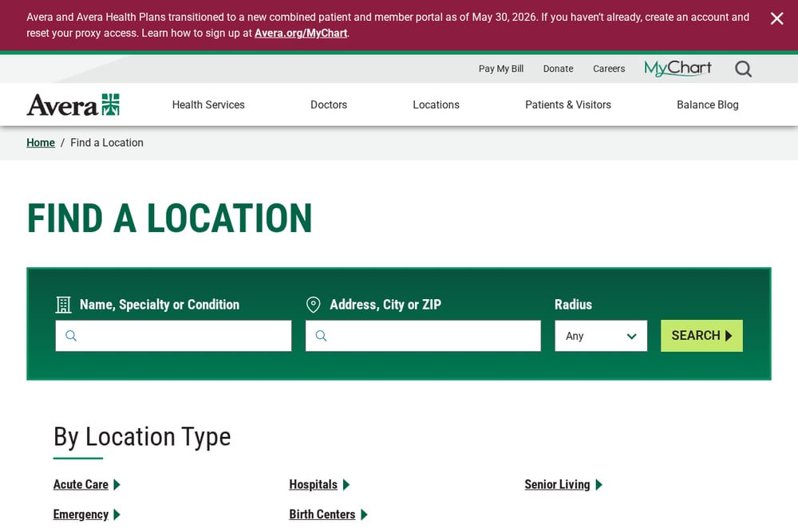Click the green SEARCH button
Image resolution: width=798 pixels, height=532 pixels.
[x=701, y=336]
